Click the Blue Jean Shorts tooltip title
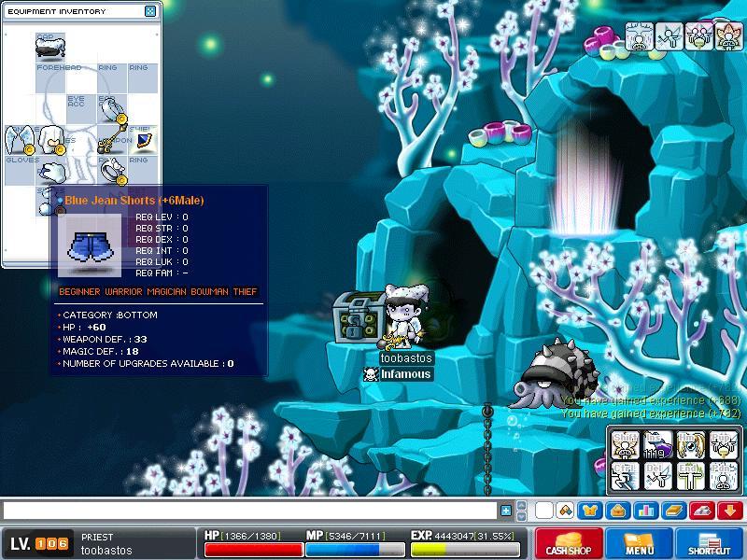 pos(134,201)
